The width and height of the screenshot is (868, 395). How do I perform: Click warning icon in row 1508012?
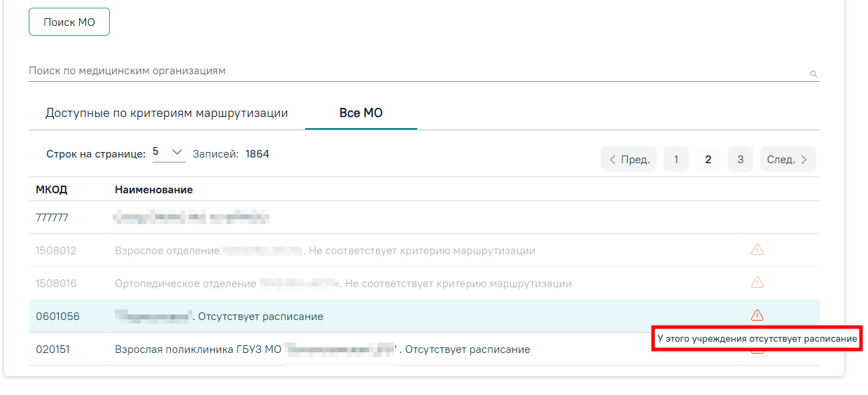pyautogui.click(x=757, y=250)
